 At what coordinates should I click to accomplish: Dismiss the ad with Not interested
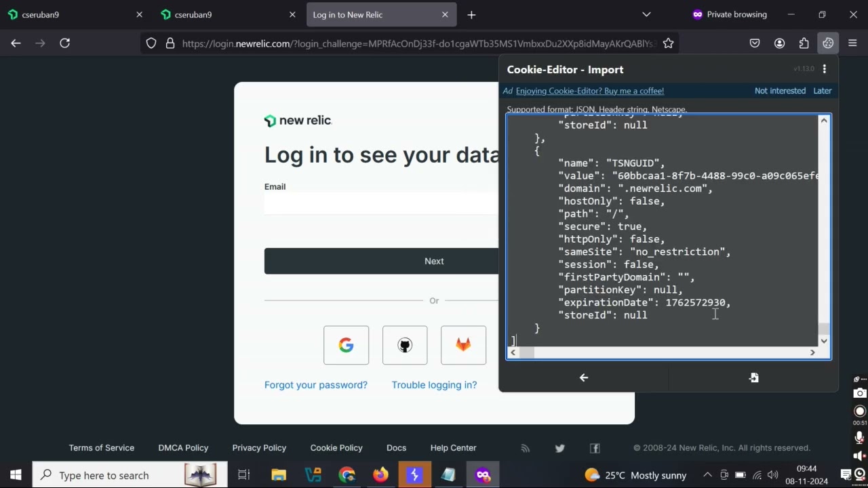point(780,91)
